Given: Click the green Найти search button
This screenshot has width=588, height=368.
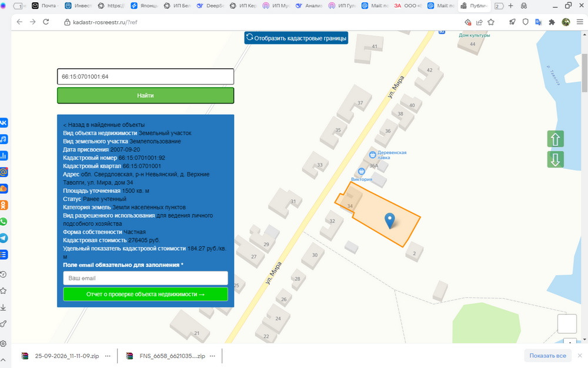Looking at the screenshot, I should [x=145, y=96].
